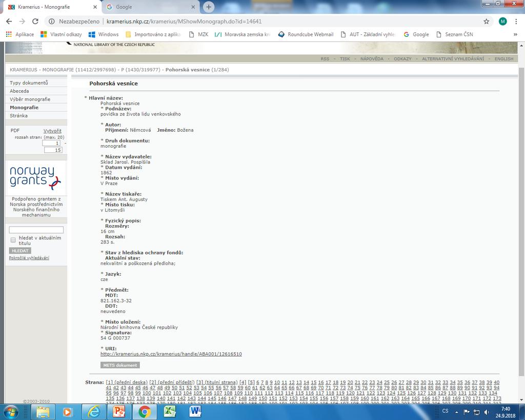525x420 pixels.
Task: Go back with the browser back arrow
Action: (9, 22)
